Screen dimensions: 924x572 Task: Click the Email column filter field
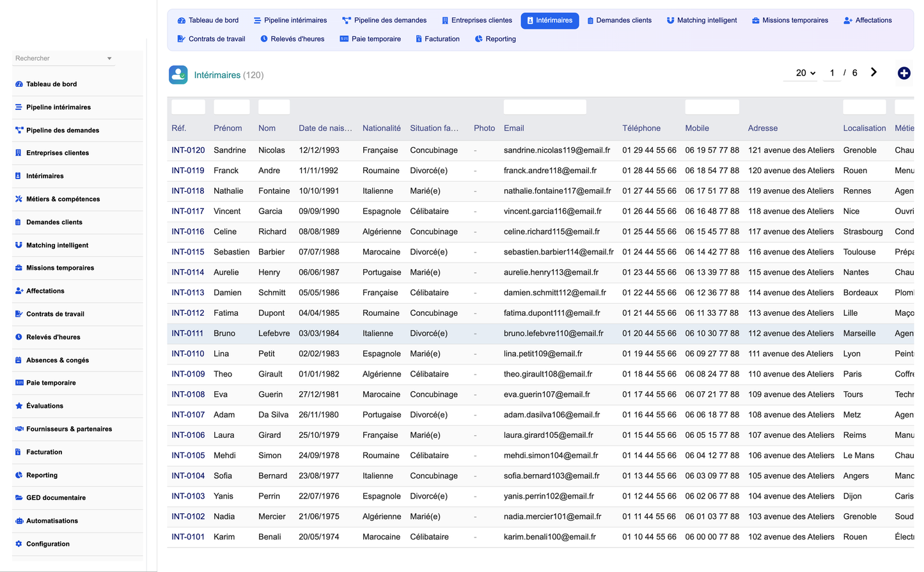(x=545, y=107)
